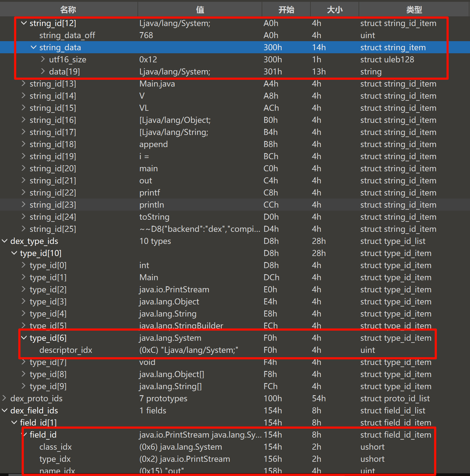Click the 大小 column header
The height and width of the screenshot is (476, 470).
pos(335,10)
